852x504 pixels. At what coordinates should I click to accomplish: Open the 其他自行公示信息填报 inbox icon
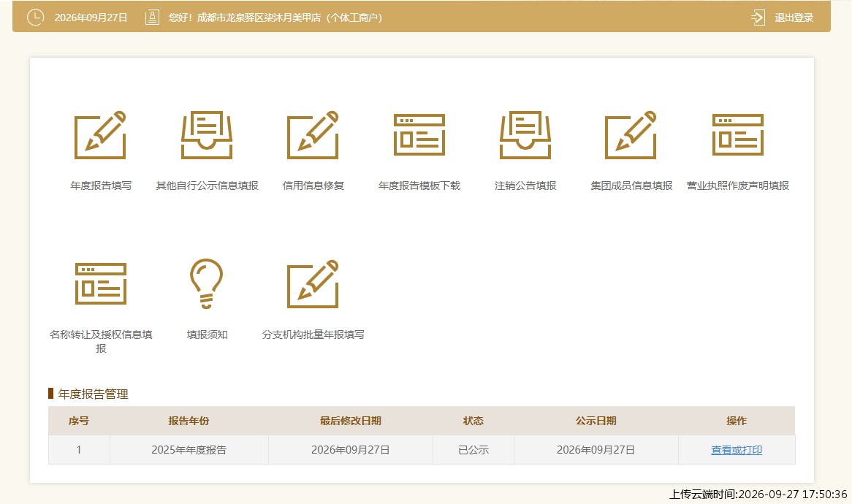click(x=207, y=135)
